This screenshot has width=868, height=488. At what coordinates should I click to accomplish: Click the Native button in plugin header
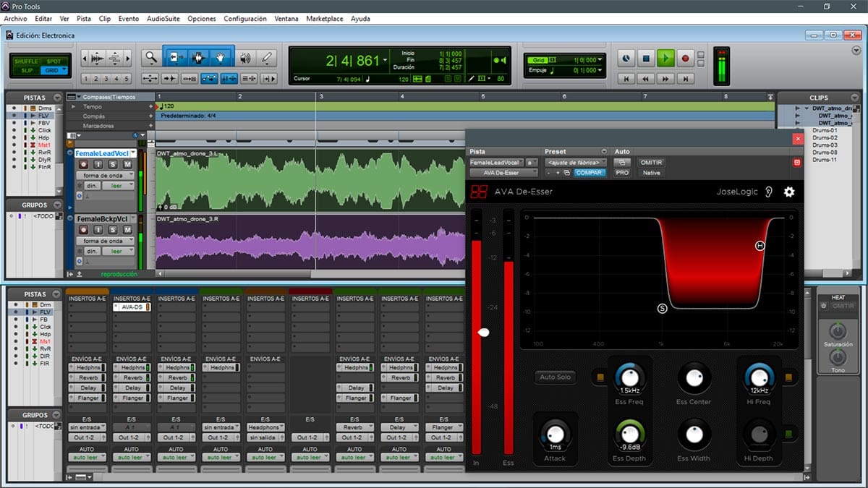point(651,173)
